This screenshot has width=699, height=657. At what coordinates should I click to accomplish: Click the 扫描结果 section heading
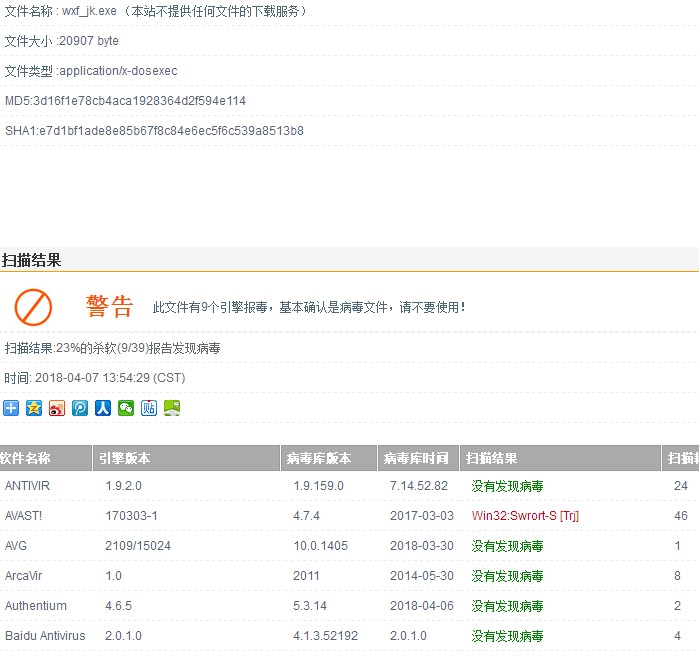pos(31,260)
